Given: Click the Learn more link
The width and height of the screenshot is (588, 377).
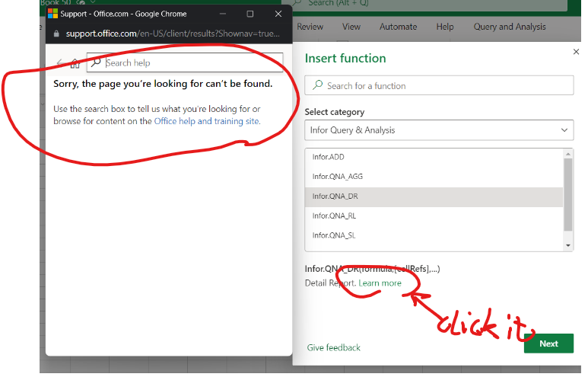Looking at the screenshot, I should pos(380,283).
